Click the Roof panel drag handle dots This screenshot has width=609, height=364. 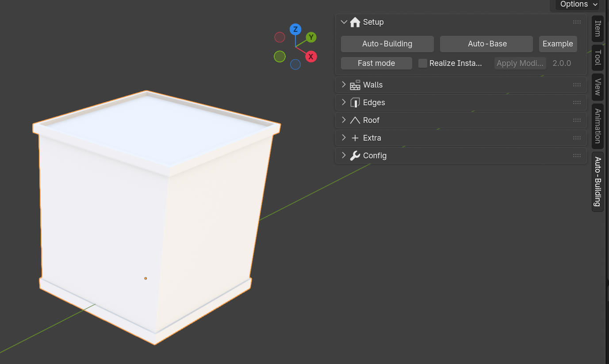577,120
